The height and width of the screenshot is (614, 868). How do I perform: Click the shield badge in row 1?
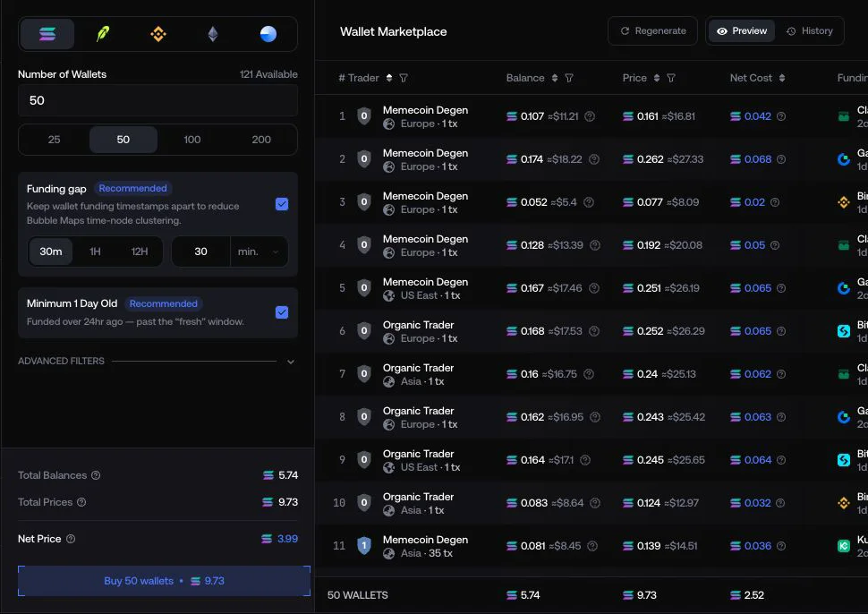(363, 116)
